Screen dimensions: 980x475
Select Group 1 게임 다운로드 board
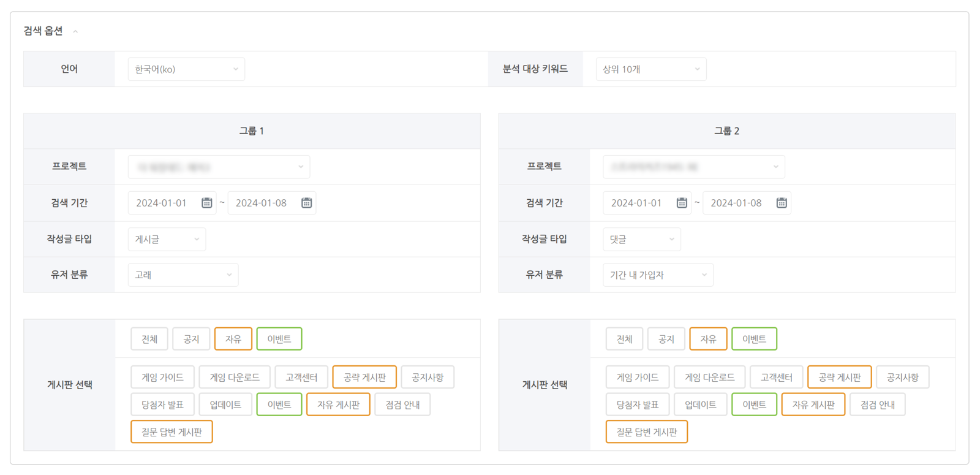(x=235, y=378)
